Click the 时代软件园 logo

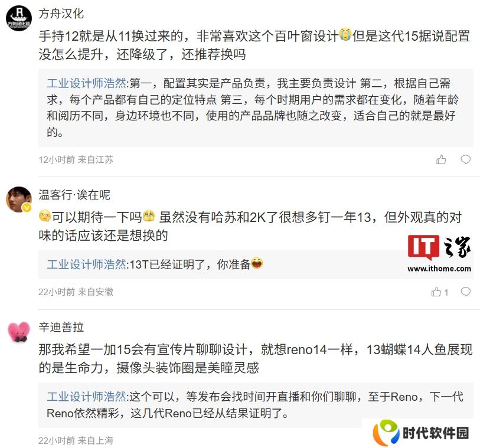(x=420, y=433)
